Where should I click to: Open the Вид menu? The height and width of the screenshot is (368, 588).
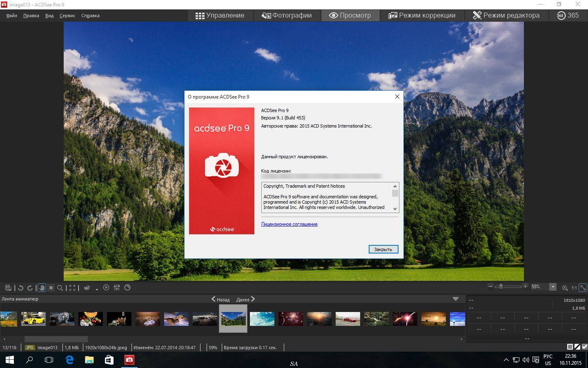point(49,16)
